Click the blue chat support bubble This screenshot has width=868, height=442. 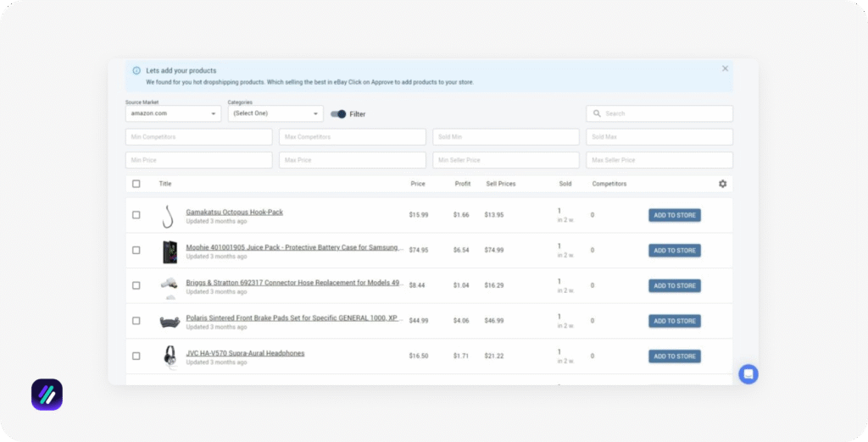[748, 373]
